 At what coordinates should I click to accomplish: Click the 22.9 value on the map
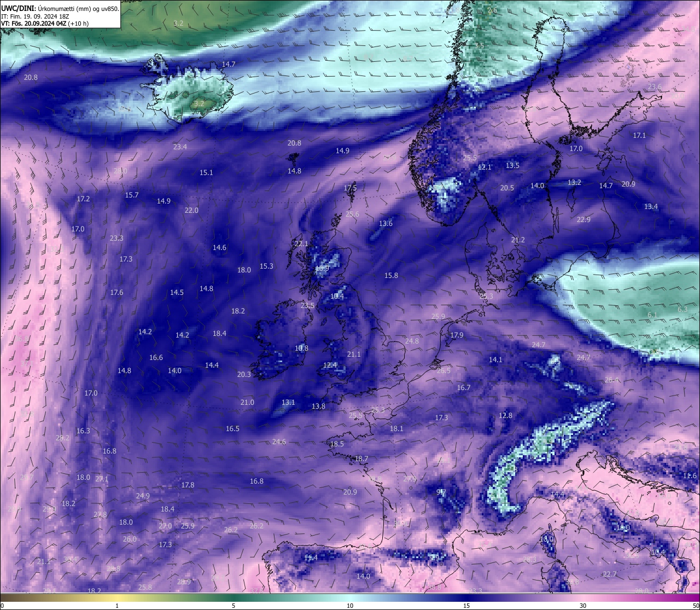(584, 219)
